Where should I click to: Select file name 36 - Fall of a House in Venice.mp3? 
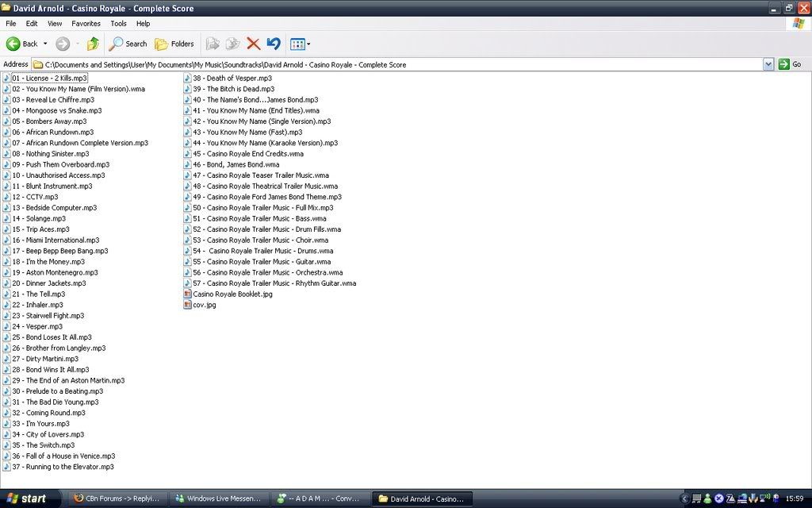[63, 456]
